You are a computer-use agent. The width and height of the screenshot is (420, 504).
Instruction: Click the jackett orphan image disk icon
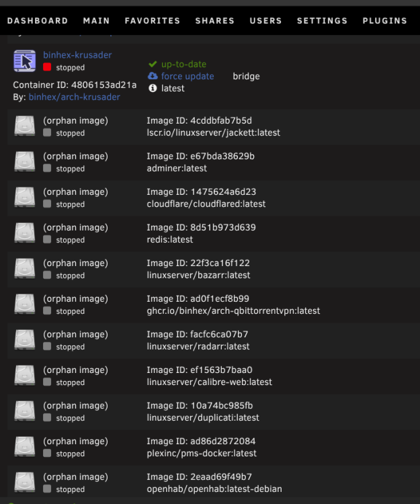click(24, 126)
